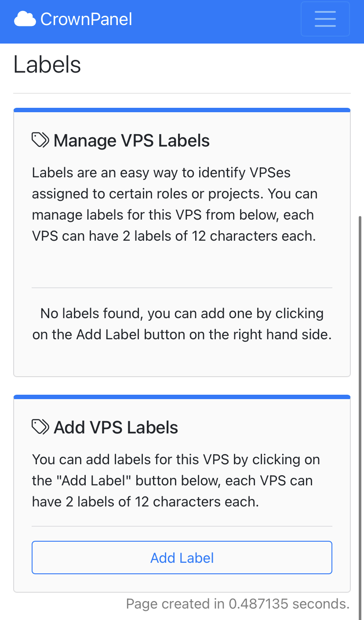This screenshot has height=620, width=364.
Task: Open CrownPanel home via the brand link
Action: point(73,18)
